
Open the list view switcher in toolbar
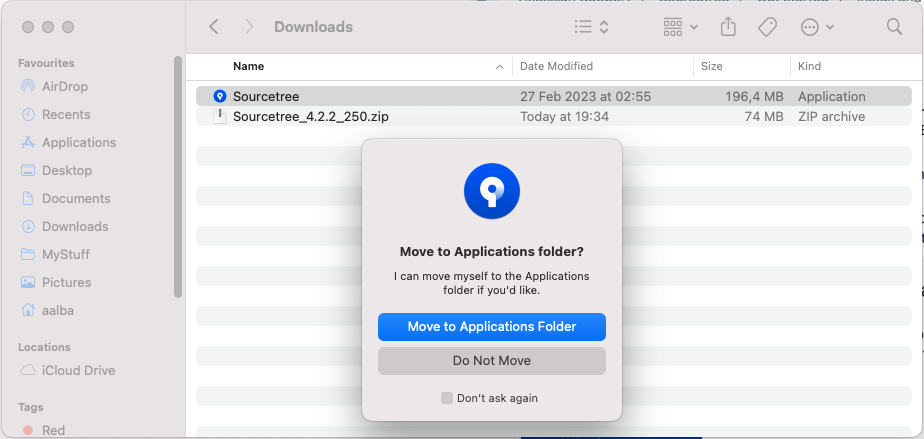pos(591,27)
